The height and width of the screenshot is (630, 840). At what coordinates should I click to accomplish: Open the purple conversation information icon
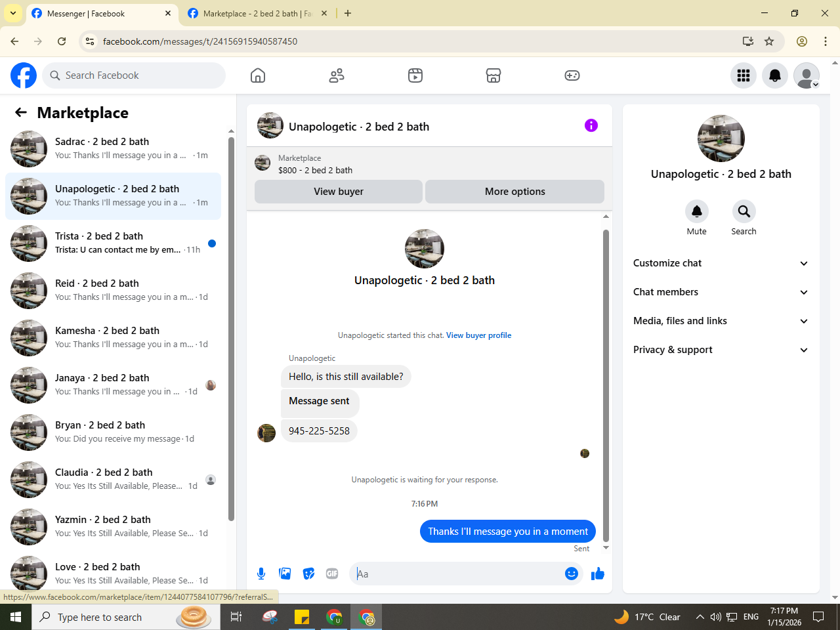[591, 125]
